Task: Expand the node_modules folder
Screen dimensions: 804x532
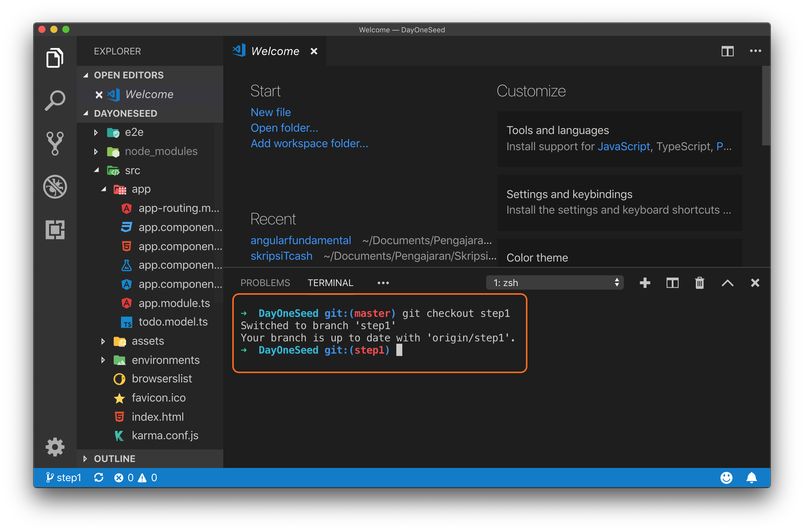Action: tap(96, 151)
